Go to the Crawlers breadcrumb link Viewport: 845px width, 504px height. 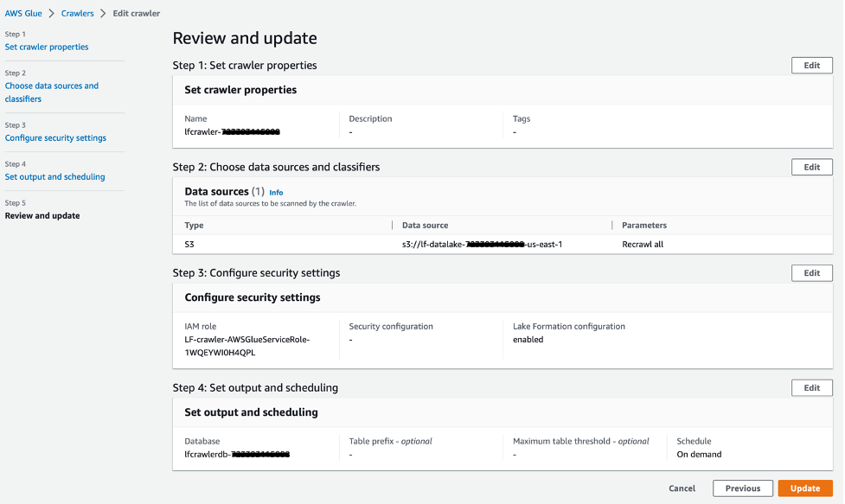tap(77, 14)
